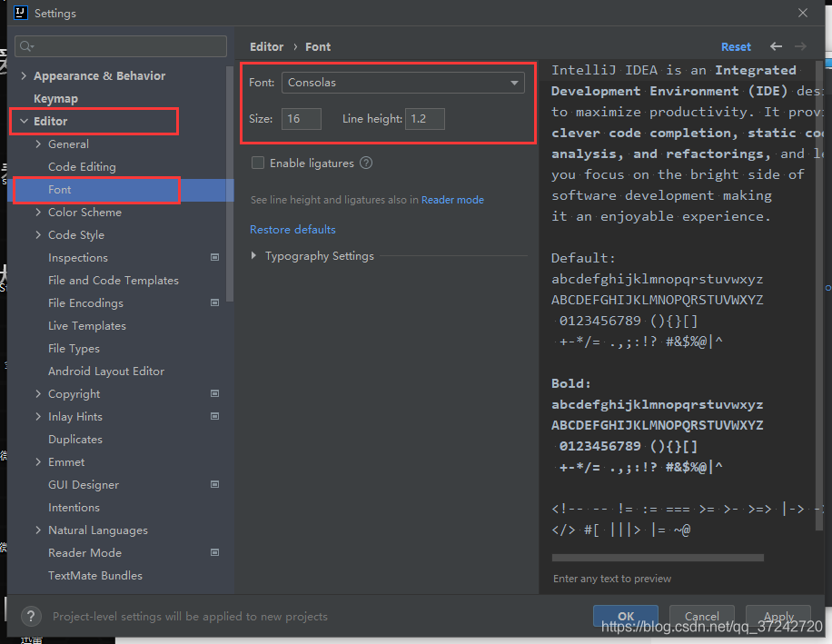Viewport: 832px width, 644px height.
Task: Expand the Code Style chevron
Action: click(38, 234)
